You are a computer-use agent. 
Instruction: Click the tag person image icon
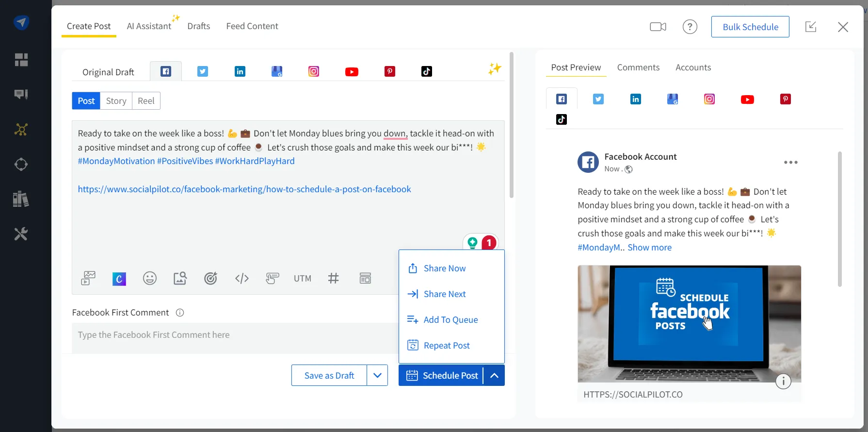pos(180,278)
